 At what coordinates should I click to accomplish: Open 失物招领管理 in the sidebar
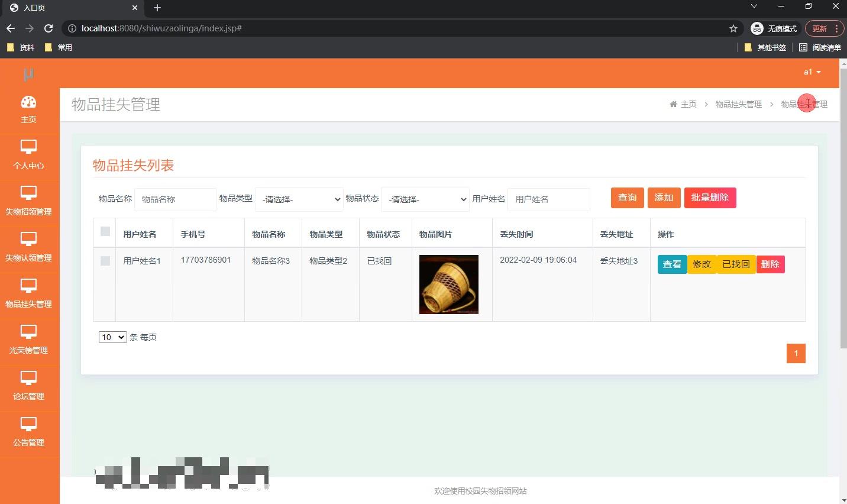coord(28,201)
